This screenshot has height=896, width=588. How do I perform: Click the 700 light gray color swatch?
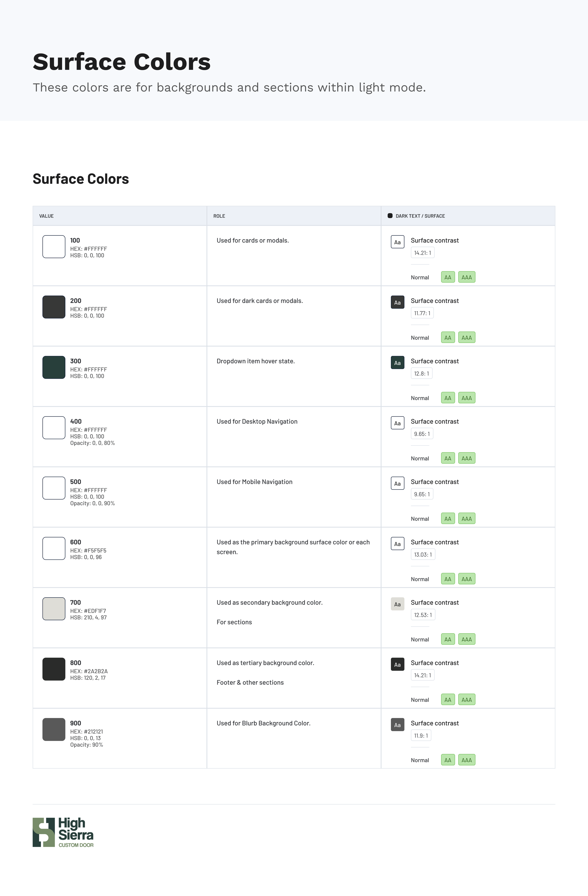(54, 608)
